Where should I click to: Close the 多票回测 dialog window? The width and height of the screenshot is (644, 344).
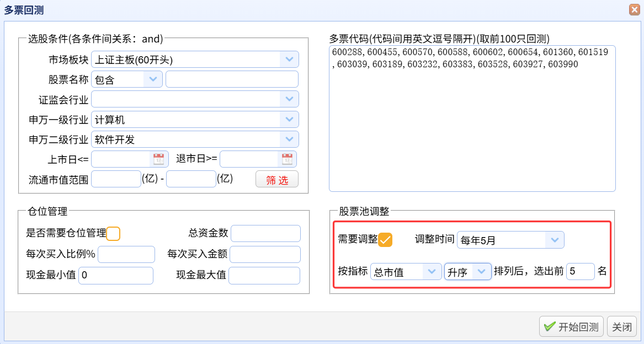tap(634, 10)
